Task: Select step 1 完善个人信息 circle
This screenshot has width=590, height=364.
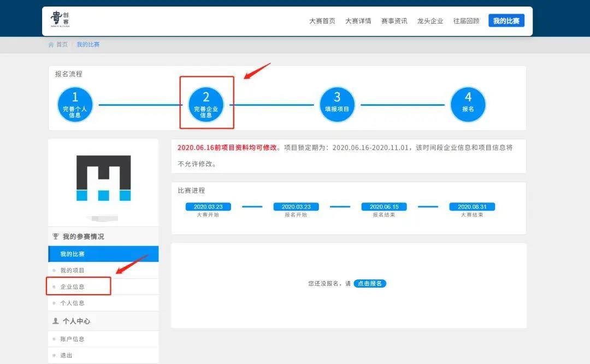Action: pos(75,104)
